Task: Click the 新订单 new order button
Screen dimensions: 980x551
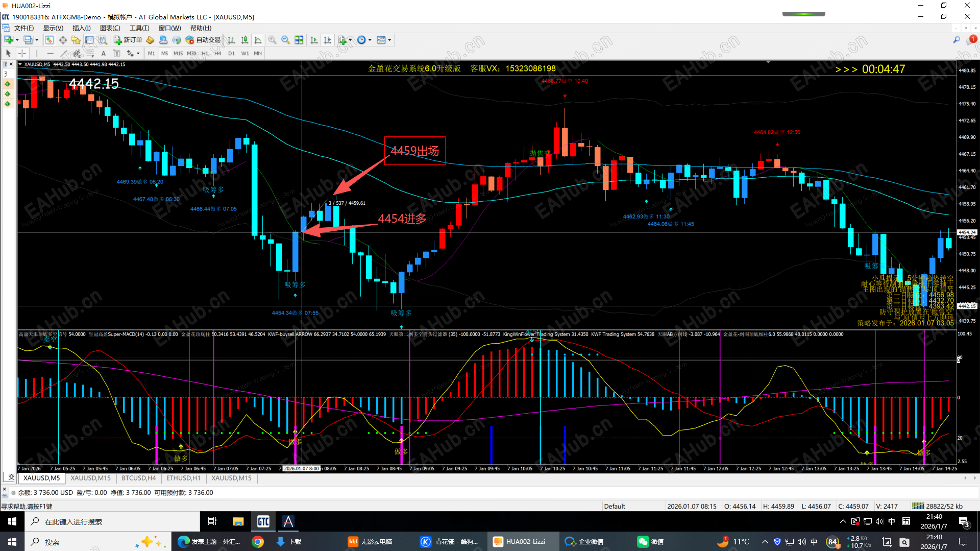Action: point(128,40)
